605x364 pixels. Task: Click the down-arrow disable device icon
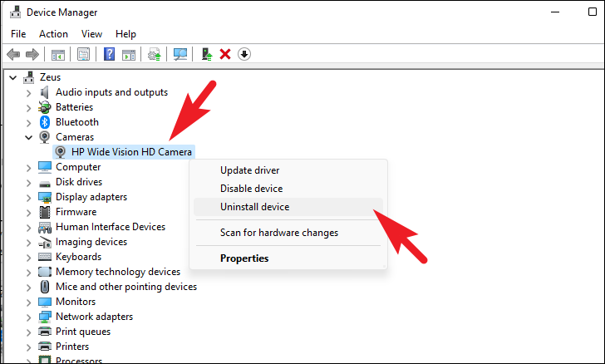point(243,54)
